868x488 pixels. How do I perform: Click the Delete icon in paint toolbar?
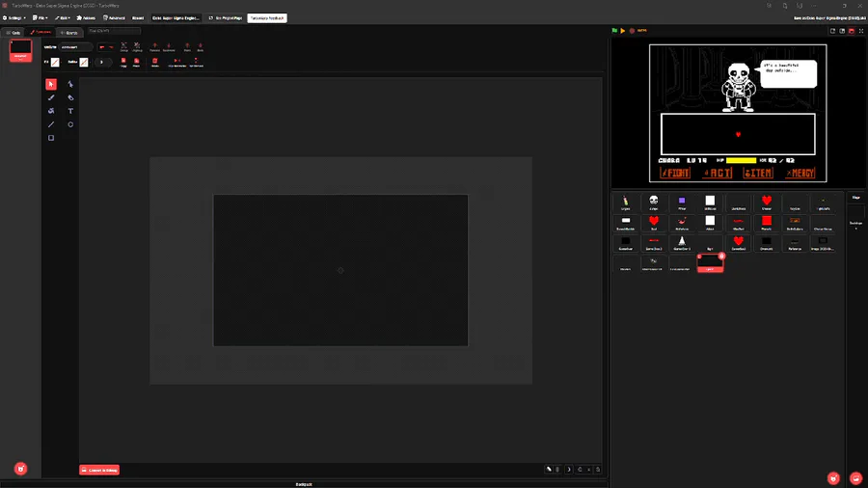[155, 62]
